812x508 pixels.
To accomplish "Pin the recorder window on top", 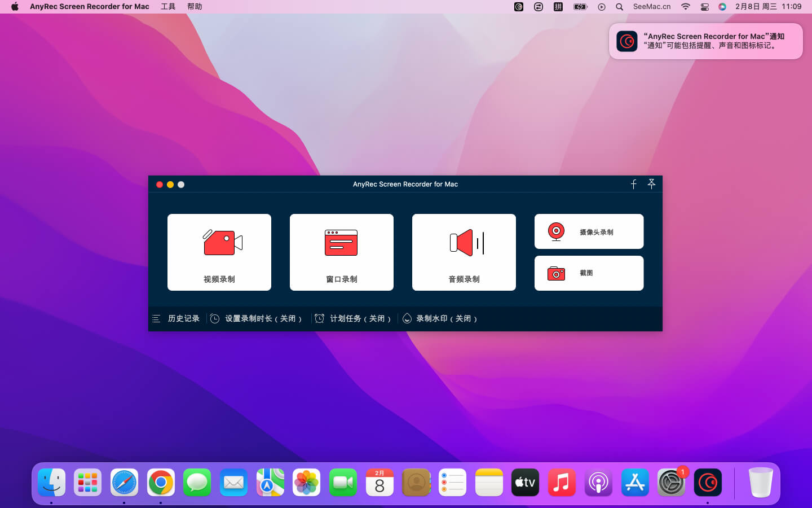I will coord(651,184).
